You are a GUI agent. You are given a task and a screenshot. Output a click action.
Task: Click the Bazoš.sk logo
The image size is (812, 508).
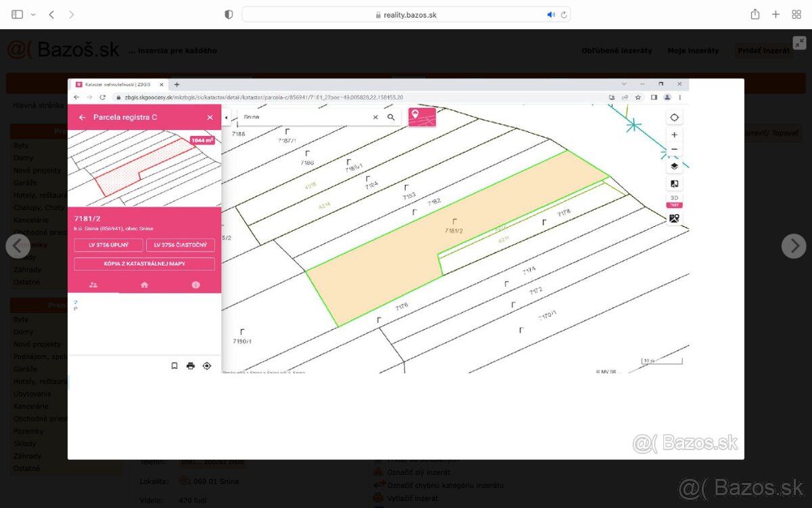click(x=63, y=49)
